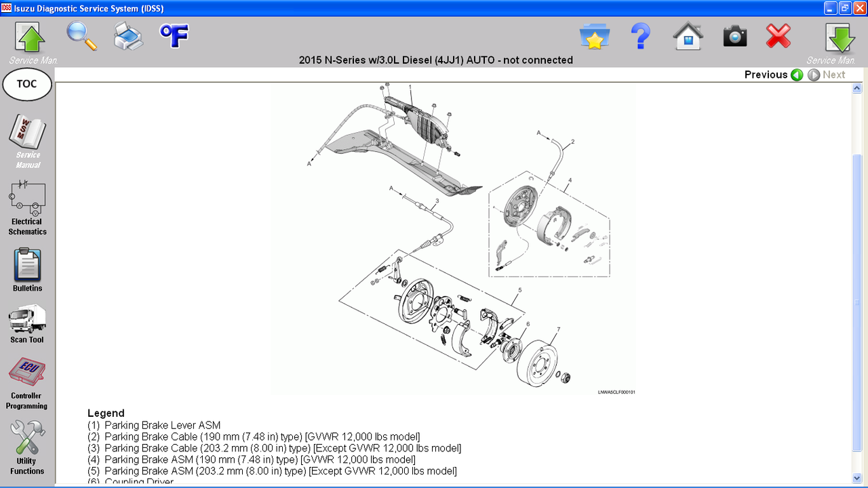Go to home screen via house icon
Screen dimensions: 868x488
click(x=688, y=36)
